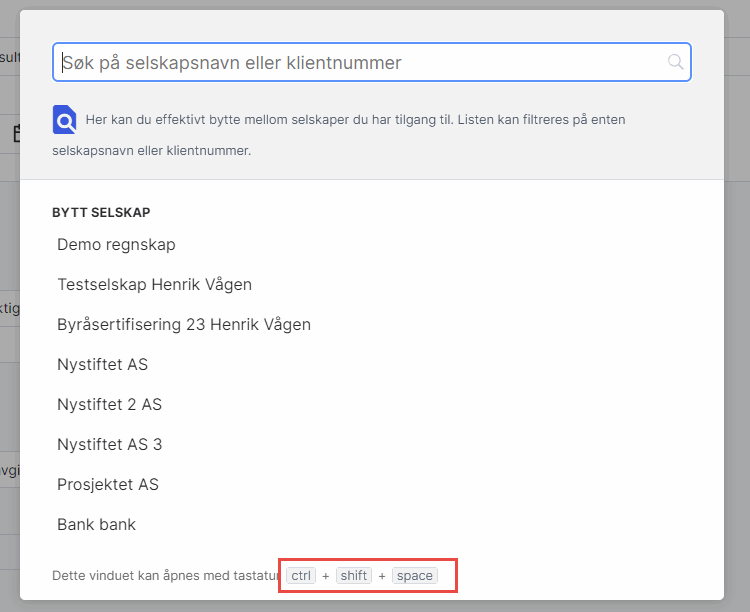Screen dimensions: 750x612
Task: Choose Byråsertifisering 23 Henrik Vågen
Action: [x=184, y=324]
